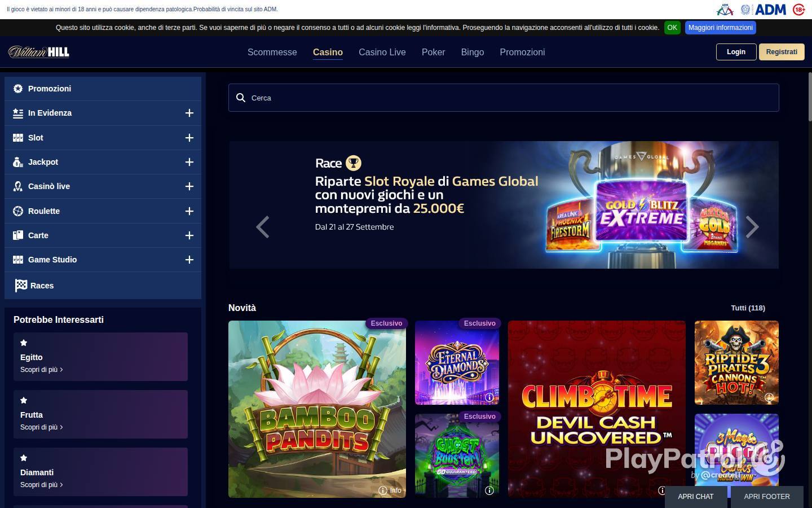Go to previous banner slide
812x508 pixels.
tap(263, 227)
